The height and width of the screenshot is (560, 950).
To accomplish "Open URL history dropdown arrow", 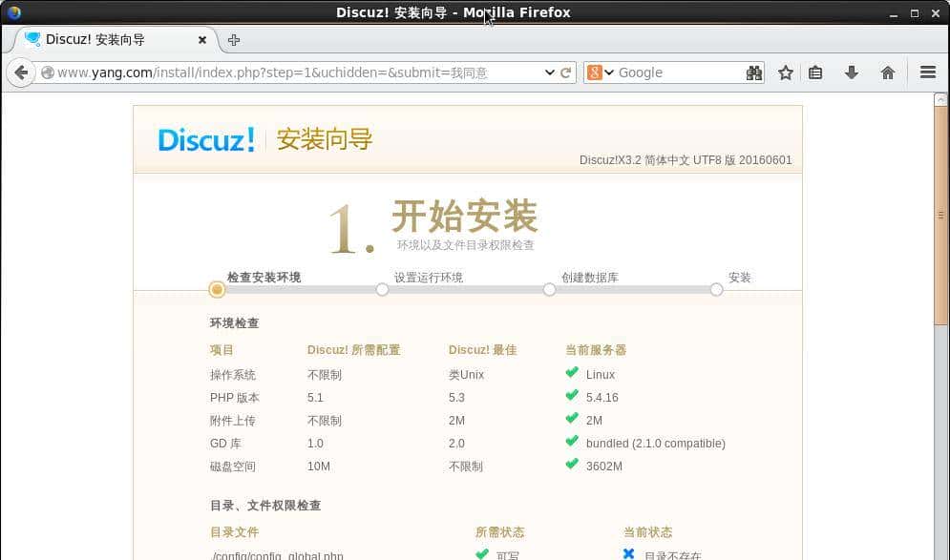I will [x=550, y=73].
